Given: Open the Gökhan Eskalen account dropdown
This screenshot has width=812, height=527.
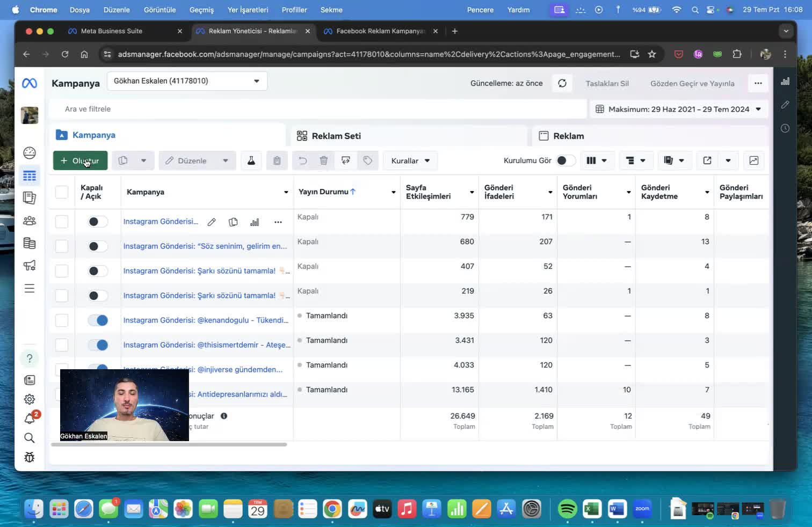Looking at the screenshot, I should (x=187, y=81).
